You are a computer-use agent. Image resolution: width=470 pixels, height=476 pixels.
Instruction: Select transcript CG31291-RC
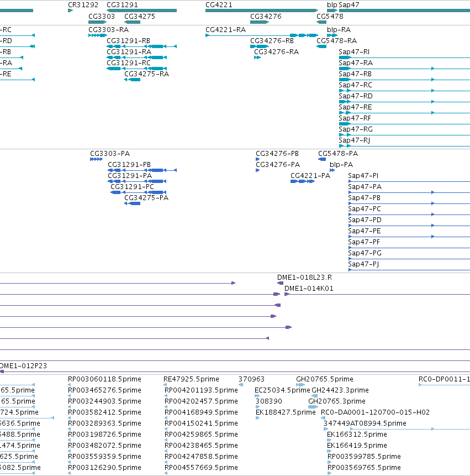tap(129, 63)
